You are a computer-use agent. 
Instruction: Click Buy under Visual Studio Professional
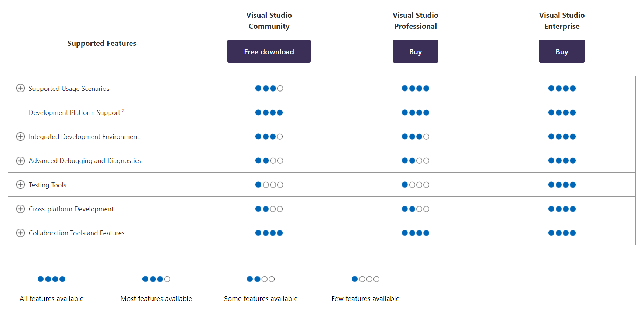(x=415, y=51)
